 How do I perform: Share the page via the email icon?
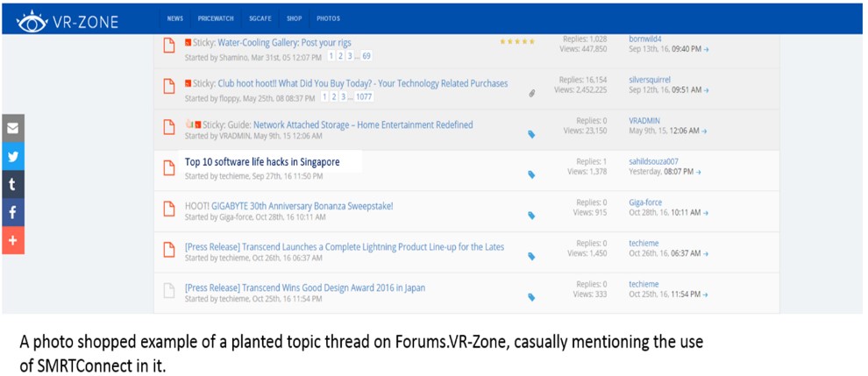pos(12,128)
